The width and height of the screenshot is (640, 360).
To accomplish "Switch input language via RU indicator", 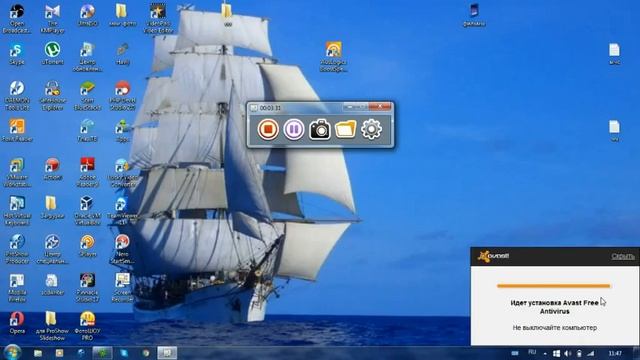I will [532, 352].
